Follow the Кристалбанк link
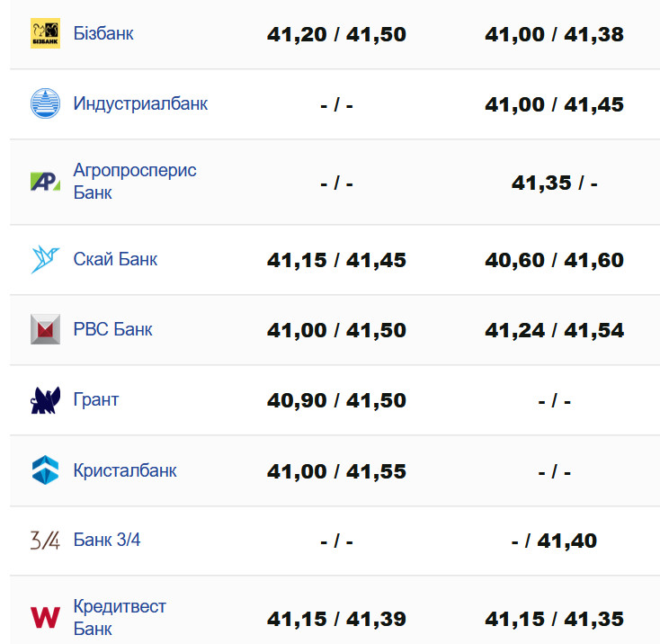The width and height of the screenshot is (660, 644). [x=125, y=470]
